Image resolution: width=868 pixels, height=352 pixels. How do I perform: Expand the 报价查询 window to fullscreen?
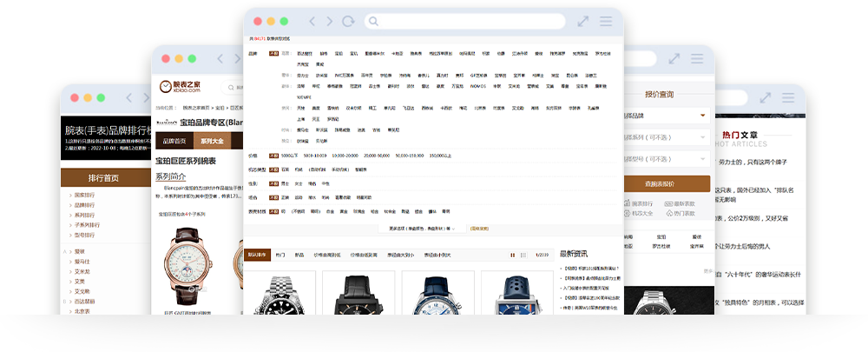click(674, 58)
